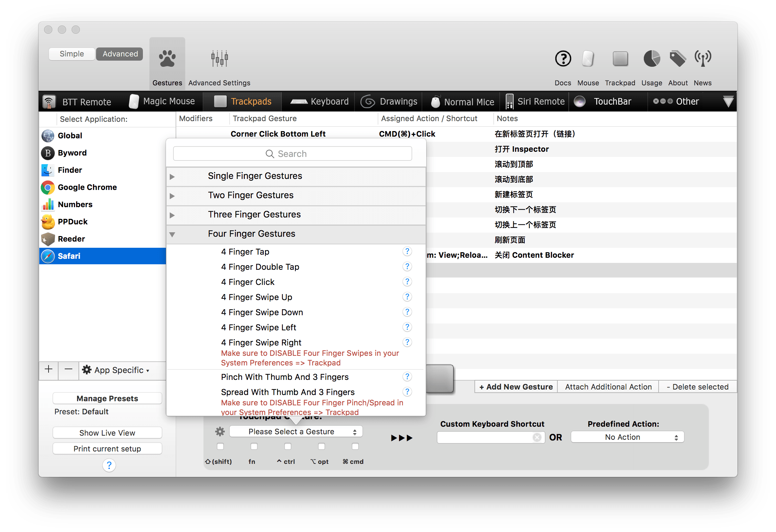The width and height of the screenshot is (776, 532).
Task: Click gear icon beside gesture selector
Action: [x=220, y=432]
